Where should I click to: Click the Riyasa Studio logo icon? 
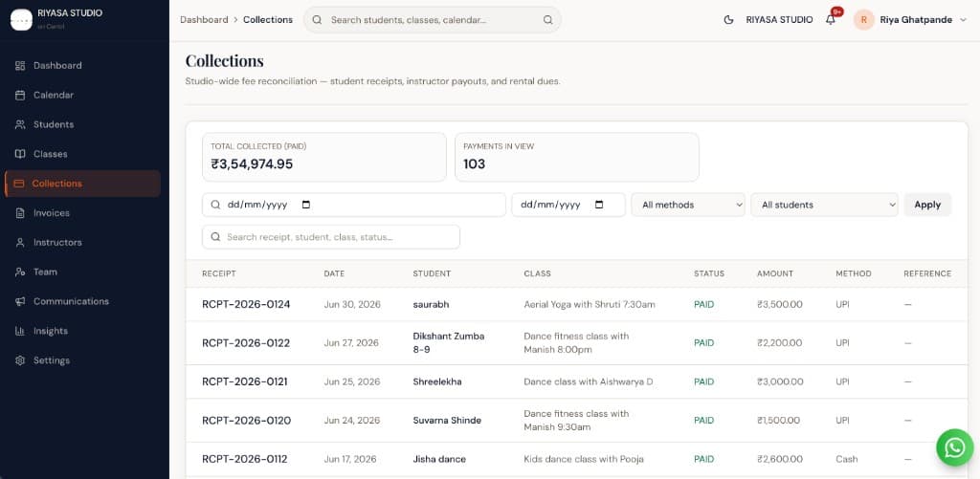pos(21,19)
